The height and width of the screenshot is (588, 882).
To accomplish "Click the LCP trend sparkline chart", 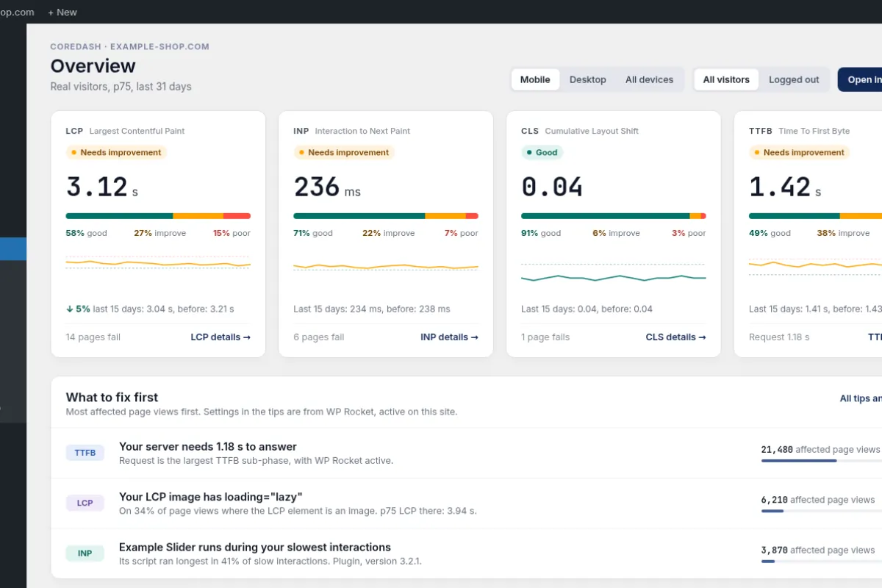I will [158, 263].
